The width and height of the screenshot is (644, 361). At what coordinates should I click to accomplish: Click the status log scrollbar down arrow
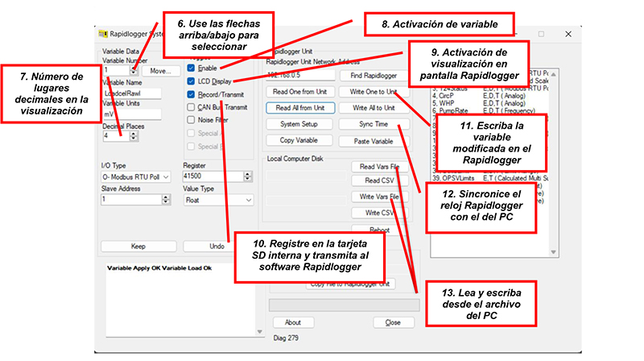[259, 331]
